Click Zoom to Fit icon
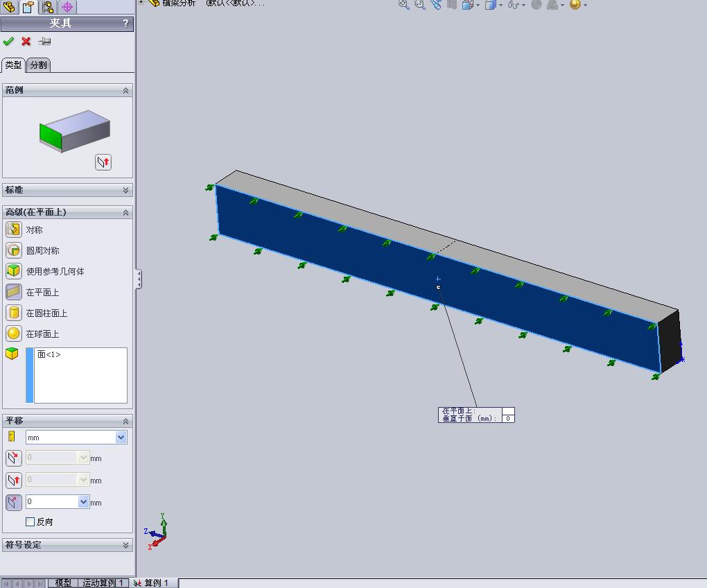Screen dimensions: 707x588 [403, 5]
